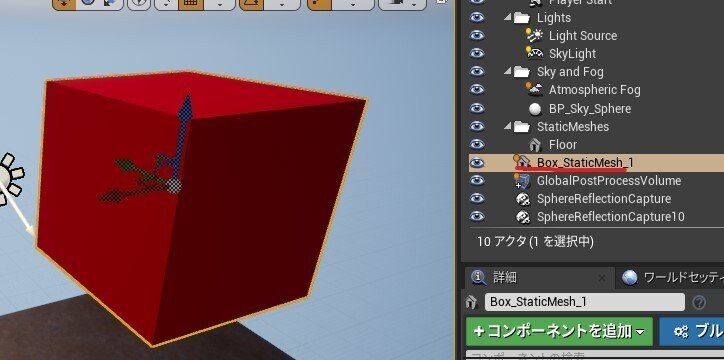The width and height of the screenshot is (724, 360).
Task: Toggle visibility of the Lights folder
Action: (477, 18)
